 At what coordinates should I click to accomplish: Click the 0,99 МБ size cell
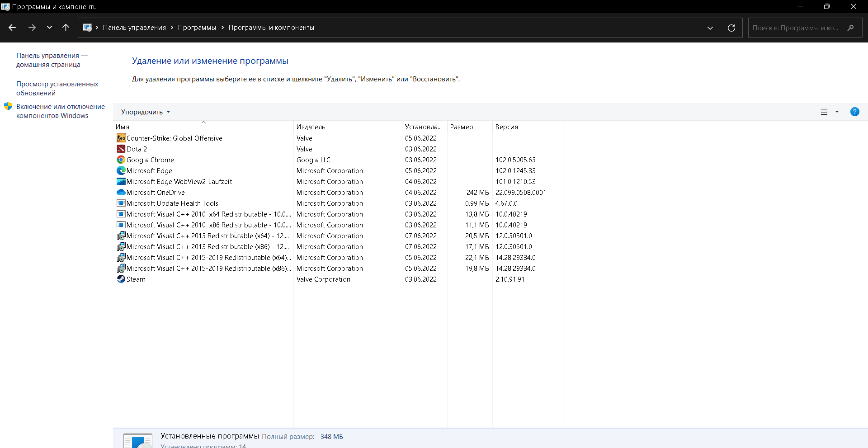pyautogui.click(x=477, y=203)
